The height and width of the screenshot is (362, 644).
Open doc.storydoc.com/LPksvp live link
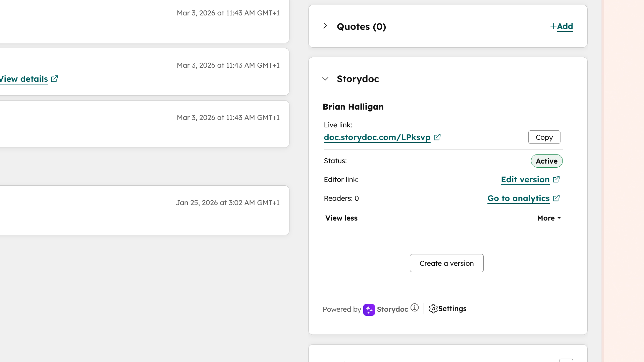(377, 137)
